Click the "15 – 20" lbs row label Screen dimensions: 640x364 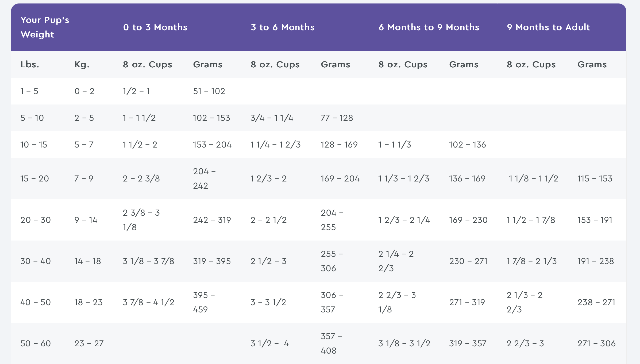coord(34,179)
